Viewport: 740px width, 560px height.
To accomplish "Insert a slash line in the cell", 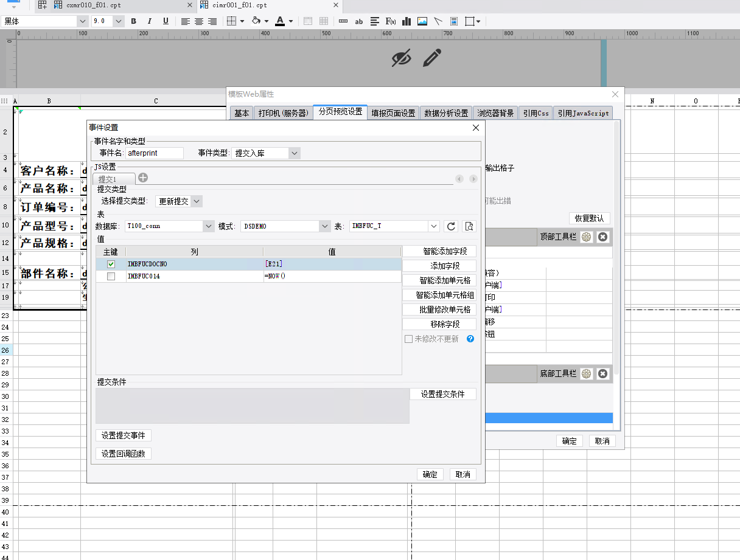I will pyautogui.click(x=438, y=21).
